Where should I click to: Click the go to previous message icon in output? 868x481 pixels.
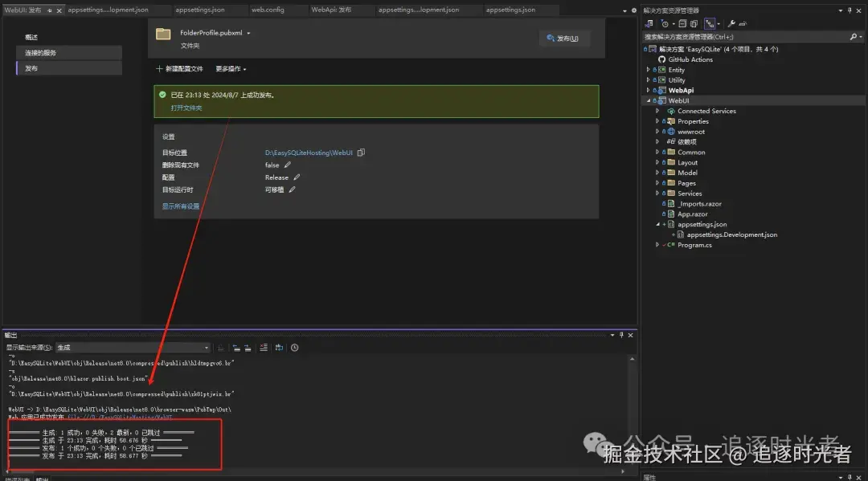tap(236, 348)
